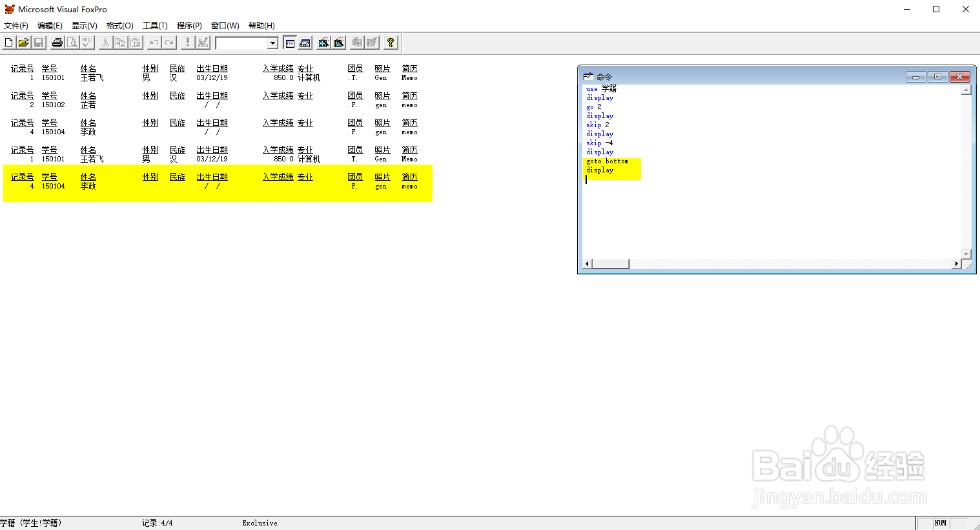Maximize the 命令 command window
Viewport: 980px width, 530px height.
(938, 77)
